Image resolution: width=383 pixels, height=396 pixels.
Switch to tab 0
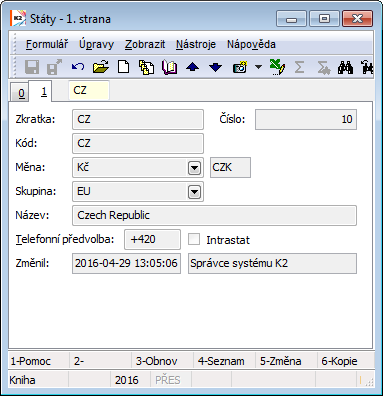(x=21, y=93)
